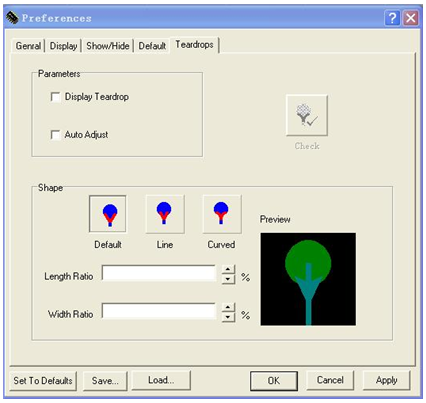Viewport: 426px width, 403px height.
Task: Decrease Length Ratio with down arrow
Action: click(228, 279)
